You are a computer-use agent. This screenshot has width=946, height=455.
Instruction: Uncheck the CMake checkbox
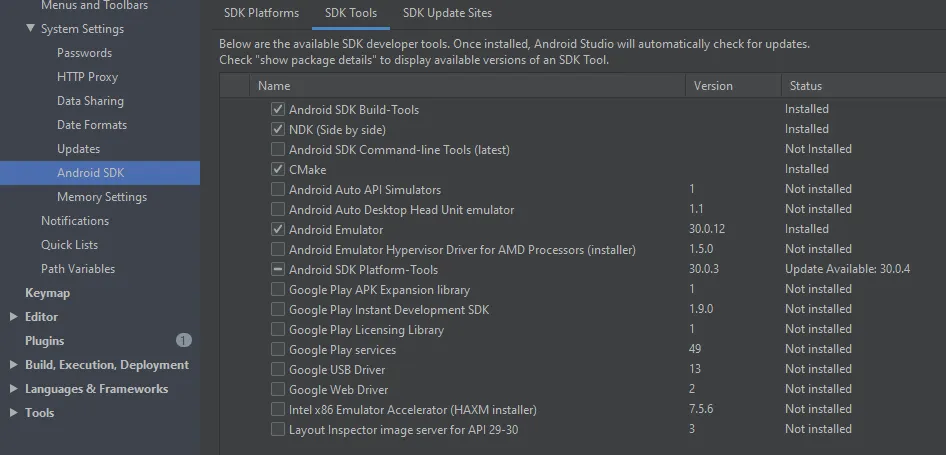278,169
